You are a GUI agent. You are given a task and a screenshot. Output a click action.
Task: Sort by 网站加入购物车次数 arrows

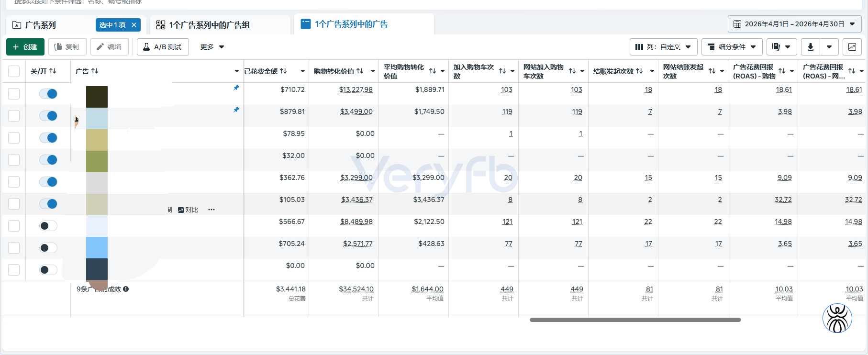click(572, 71)
